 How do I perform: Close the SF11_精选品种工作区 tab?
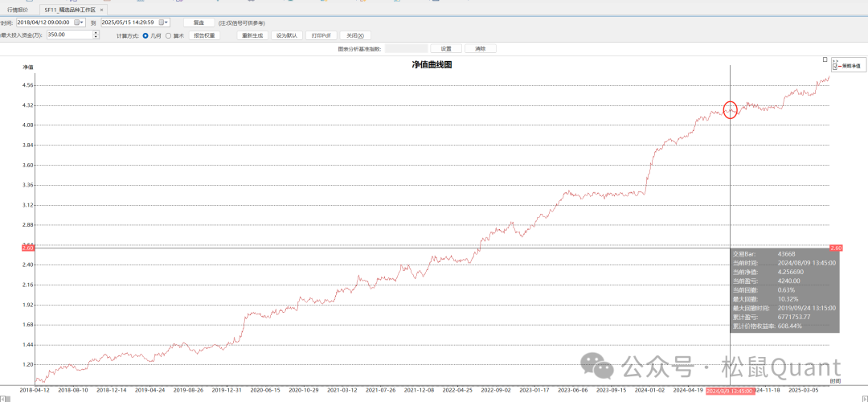click(102, 9)
